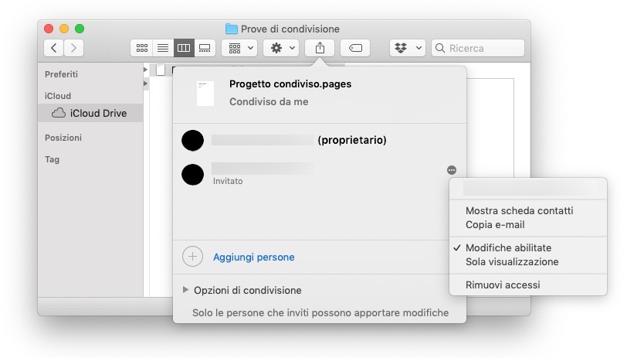This screenshot has width=644, height=358.
Task: Expand Opzioni di condivisione disclosure triangle
Action: point(185,290)
